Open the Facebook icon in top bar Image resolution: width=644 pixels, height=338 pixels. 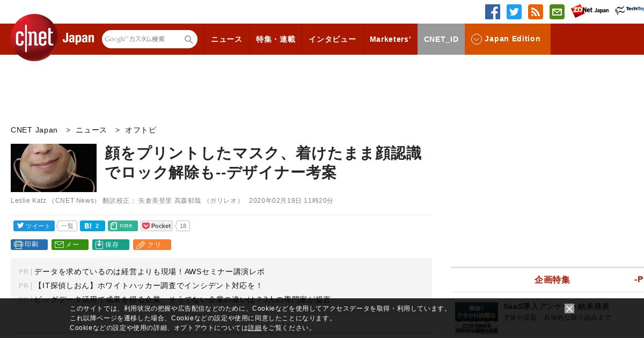[x=493, y=12]
